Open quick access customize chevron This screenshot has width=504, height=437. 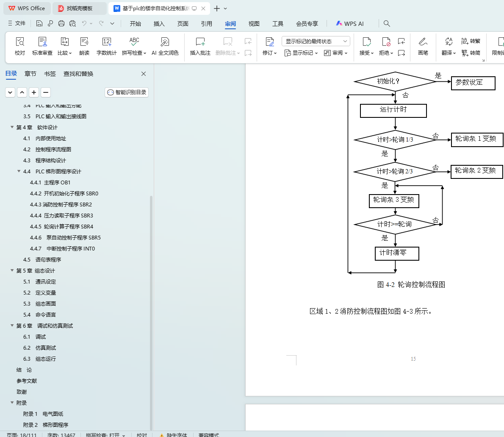pos(112,23)
